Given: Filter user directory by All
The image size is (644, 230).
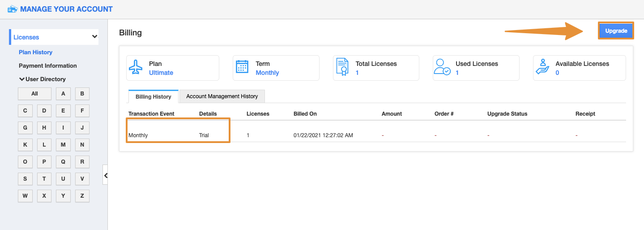Looking at the screenshot, I should coord(34,94).
